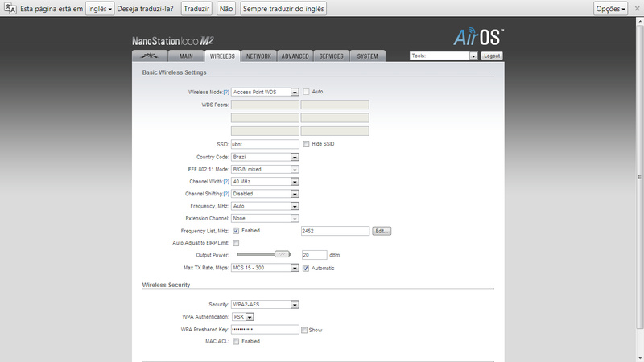Image resolution: width=644 pixels, height=362 pixels.
Task: Open the Ubiquiti logo tab
Action: tap(150, 56)
